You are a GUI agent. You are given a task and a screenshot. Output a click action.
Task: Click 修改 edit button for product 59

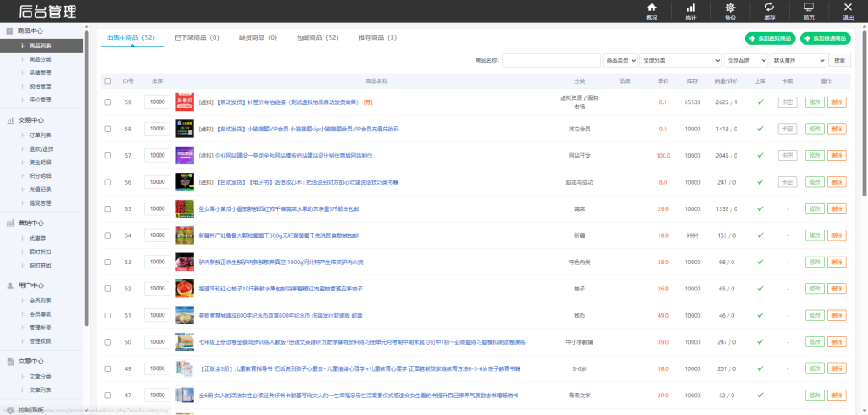click(x=815, y=102)
